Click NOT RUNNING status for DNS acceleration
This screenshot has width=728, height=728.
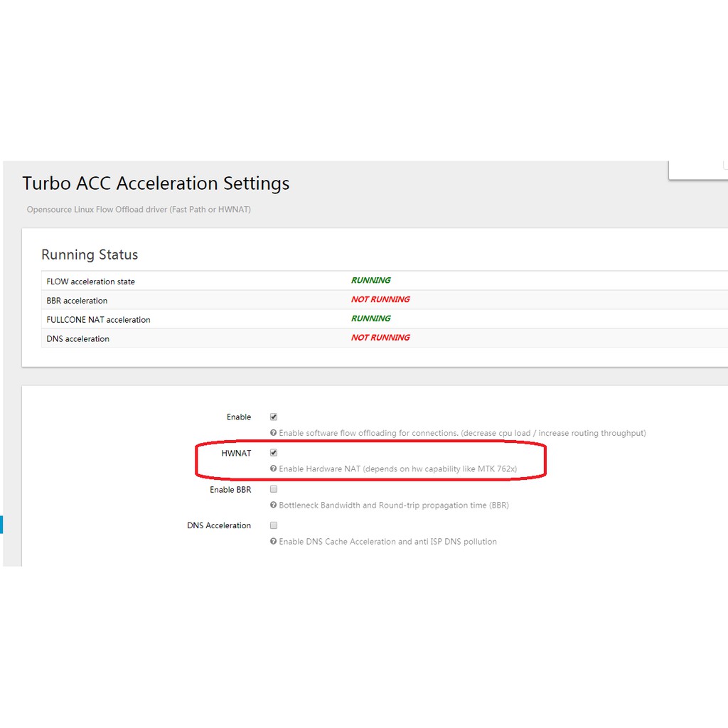[380, 338]
